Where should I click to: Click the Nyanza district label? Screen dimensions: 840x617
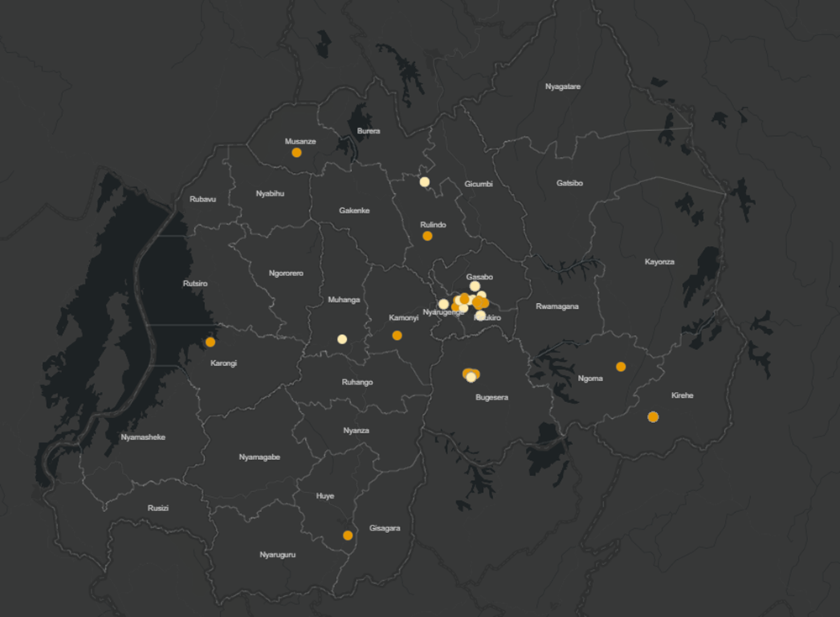356,431
